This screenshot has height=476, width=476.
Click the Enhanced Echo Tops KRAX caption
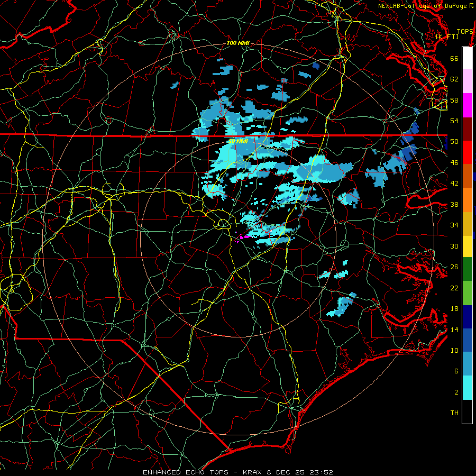click(238, 472)
